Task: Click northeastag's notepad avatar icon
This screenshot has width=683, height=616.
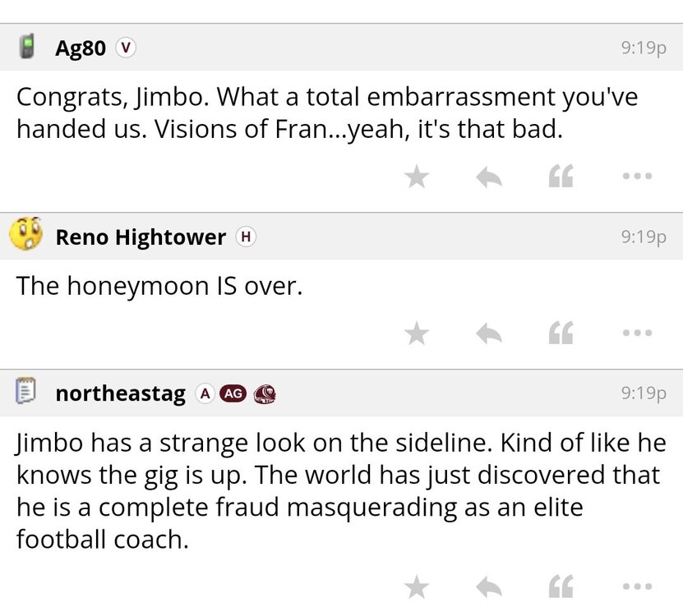Action: pyautogui.click(x=27, y=393)
